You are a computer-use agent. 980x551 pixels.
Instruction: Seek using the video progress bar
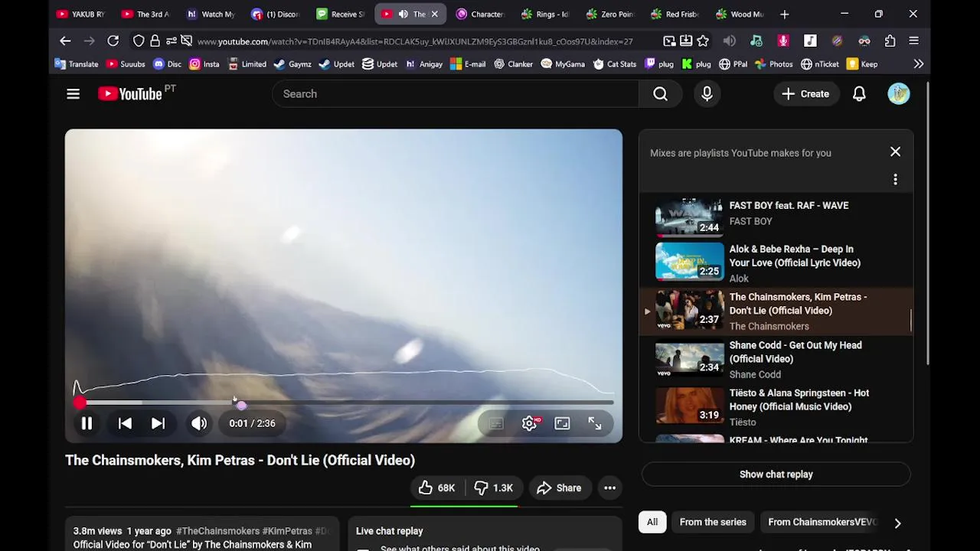click(x=345, y=403)
